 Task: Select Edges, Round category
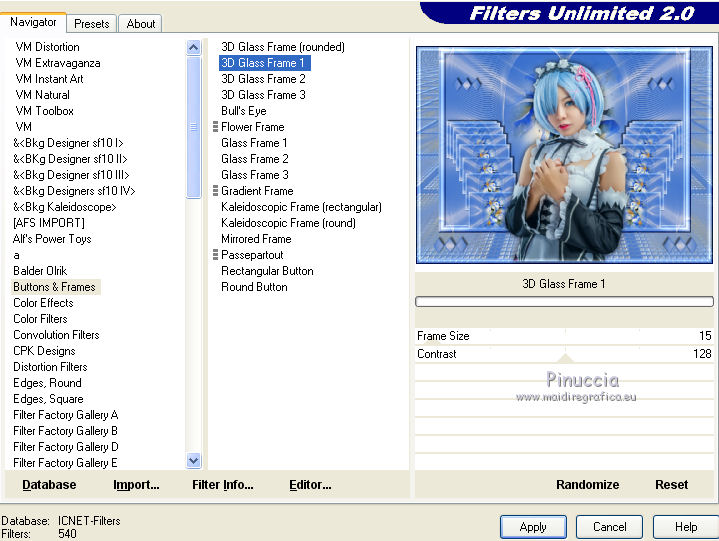pos(47,383)
